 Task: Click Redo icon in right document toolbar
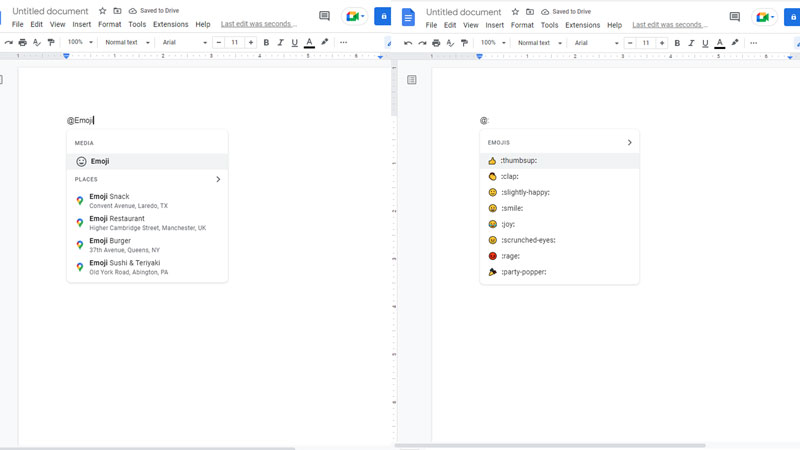tap(422, 43)
